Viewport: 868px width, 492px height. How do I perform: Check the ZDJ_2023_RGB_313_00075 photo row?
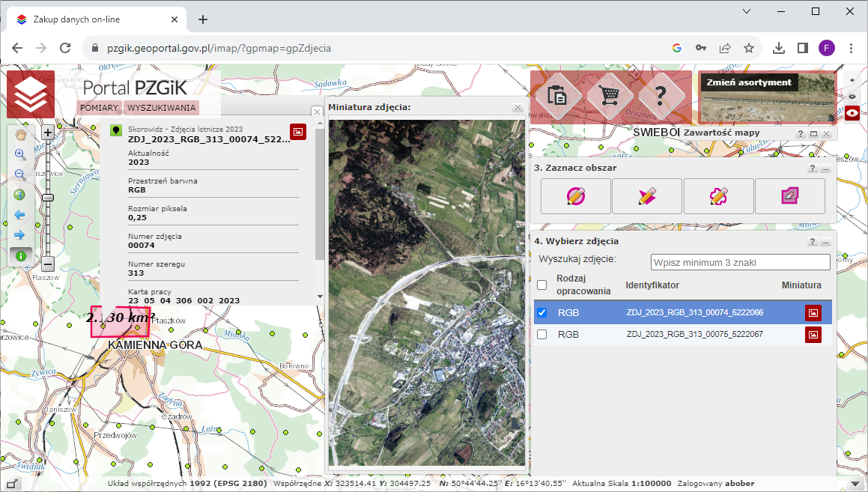(542, 334)
